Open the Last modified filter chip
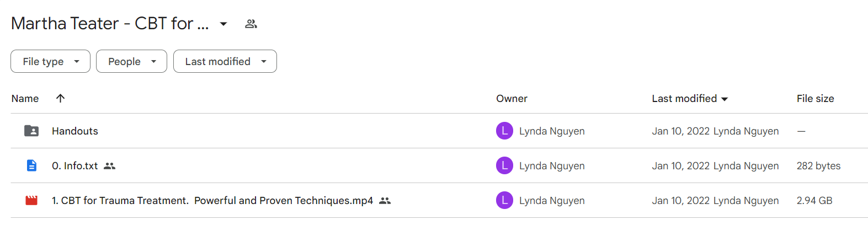This screenshot has width=868, height=252. [225, 61]
